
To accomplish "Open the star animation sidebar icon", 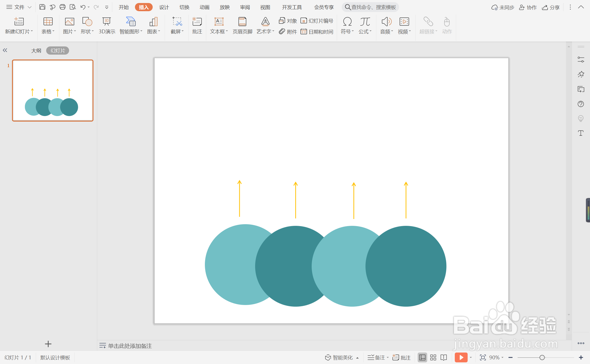I will (x=581, y=74).
